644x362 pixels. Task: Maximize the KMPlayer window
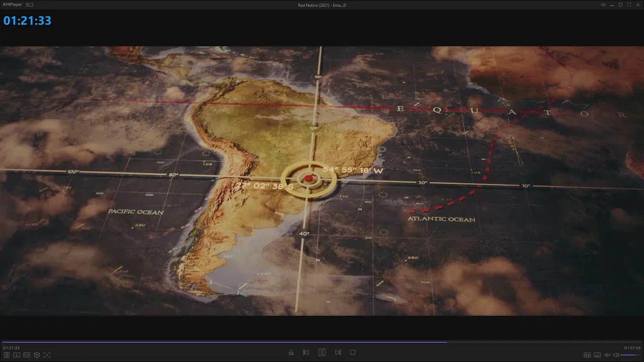click(620, 5)
